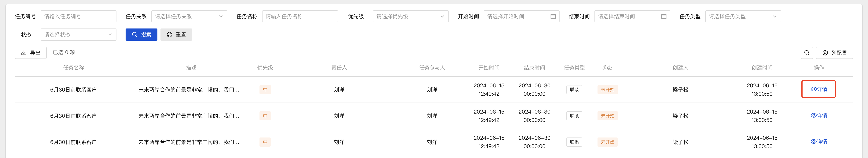Open the status (状态) filter dropdown
The height and width of the screenshot is (158, 868).
(x=78, y=34)
